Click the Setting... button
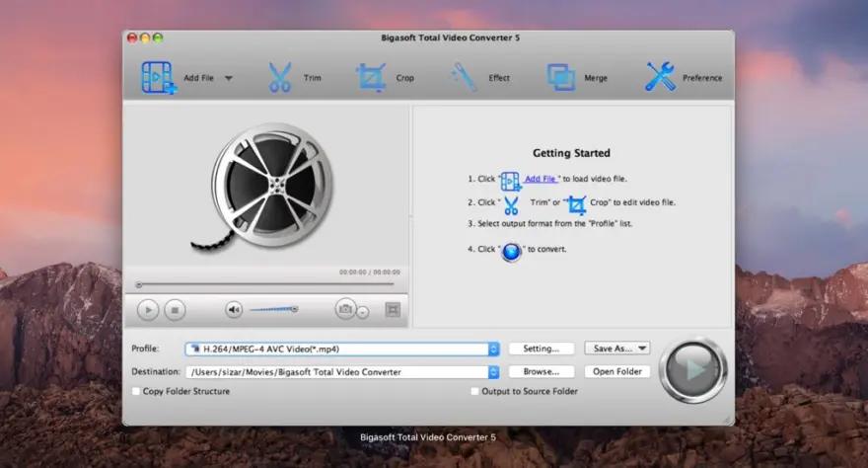 pyautogui.click(x=541, y=349)
